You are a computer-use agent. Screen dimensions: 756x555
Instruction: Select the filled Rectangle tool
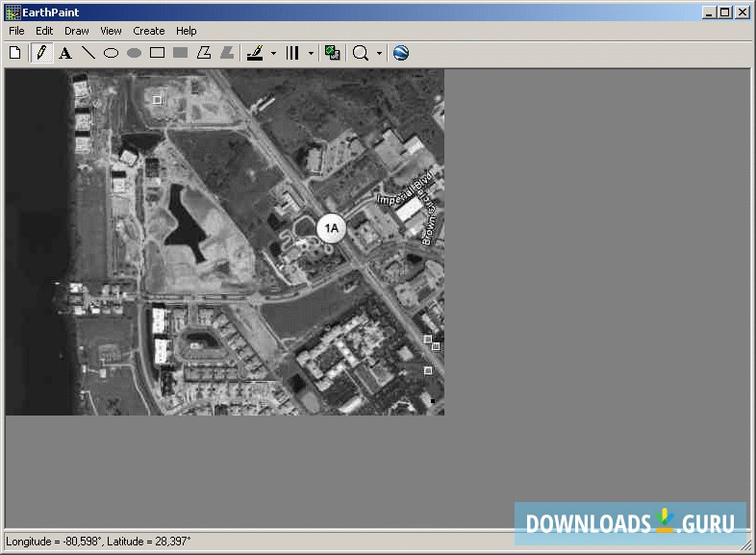180,53
